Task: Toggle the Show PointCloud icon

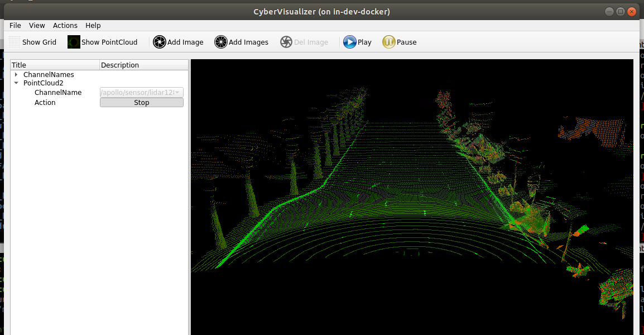Action: (x=74, y=42)
